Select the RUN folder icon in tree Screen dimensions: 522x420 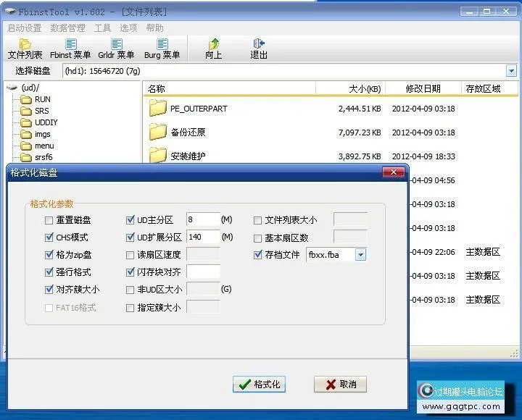[25, 99]
